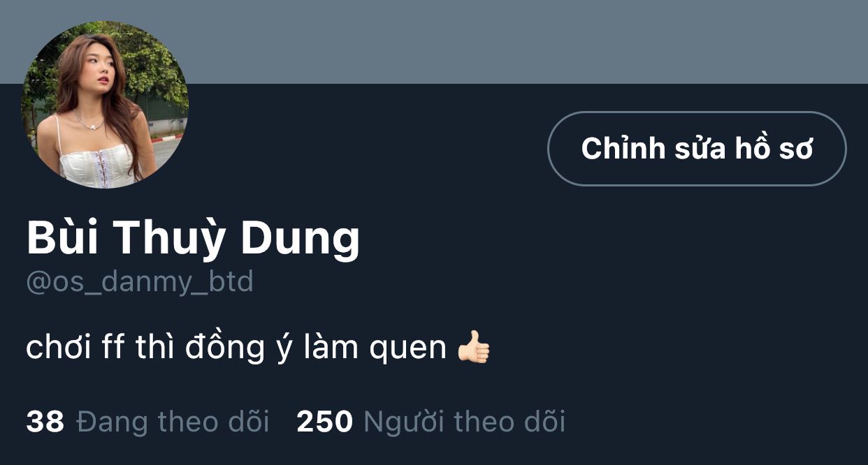Open the circular profile avatar photo
868x465 pixels.
(105, 105)
